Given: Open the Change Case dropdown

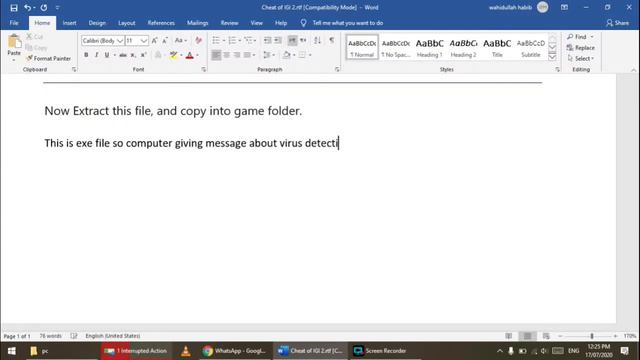Looking at the screenshot, I should tap(180, 40).
